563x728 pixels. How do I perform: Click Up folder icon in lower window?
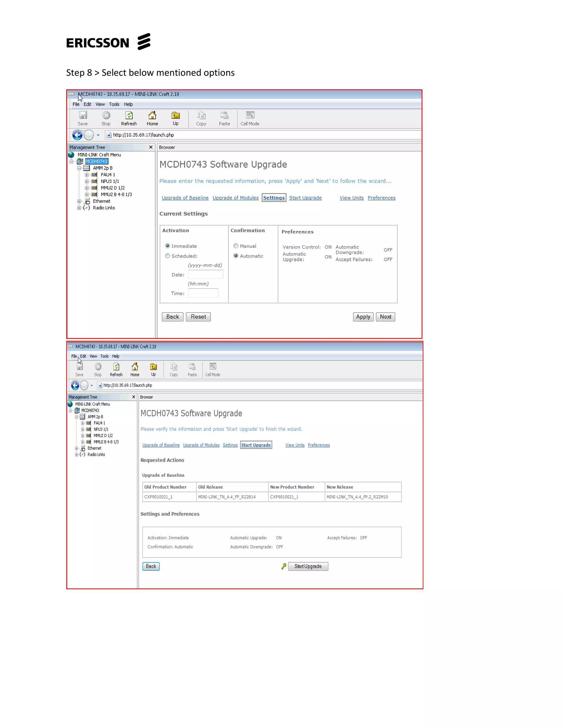click(x=153, y=367)
